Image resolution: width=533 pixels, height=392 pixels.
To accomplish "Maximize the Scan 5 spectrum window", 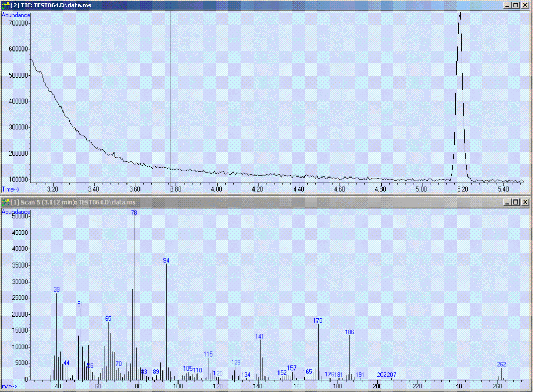I will click(516, 202).
